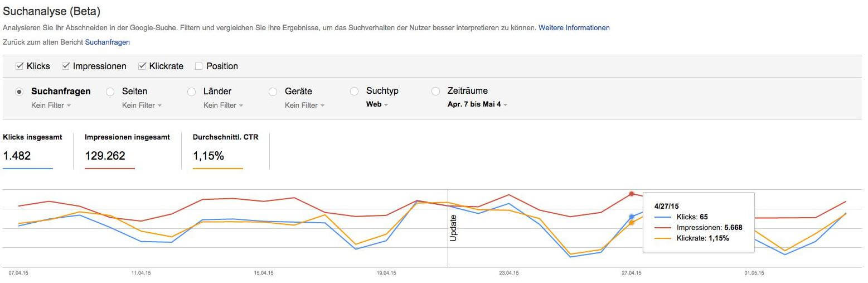Select the Geräte radio button
This screenshot has height=283, width=868.
[x=273, y=92]
